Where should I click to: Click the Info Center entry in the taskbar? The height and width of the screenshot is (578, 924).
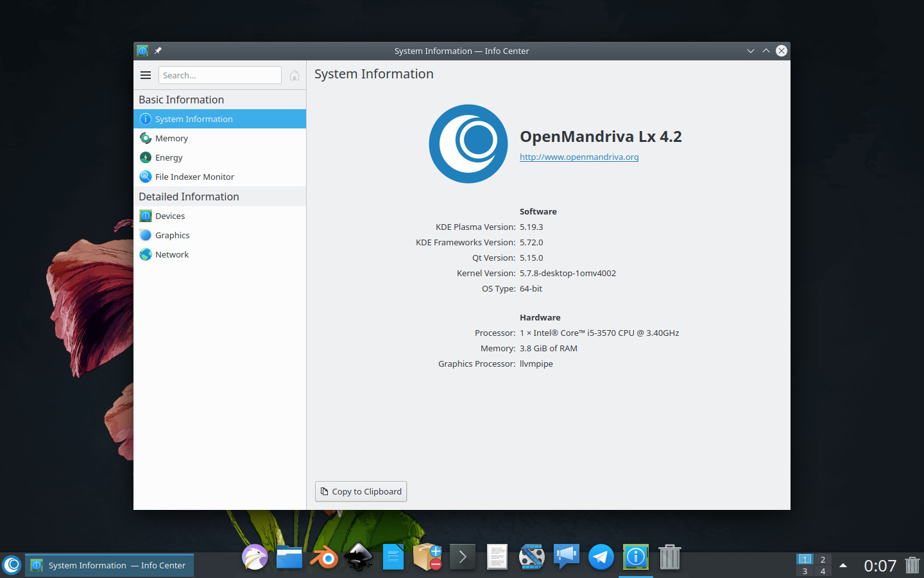[x=109, y=565]
